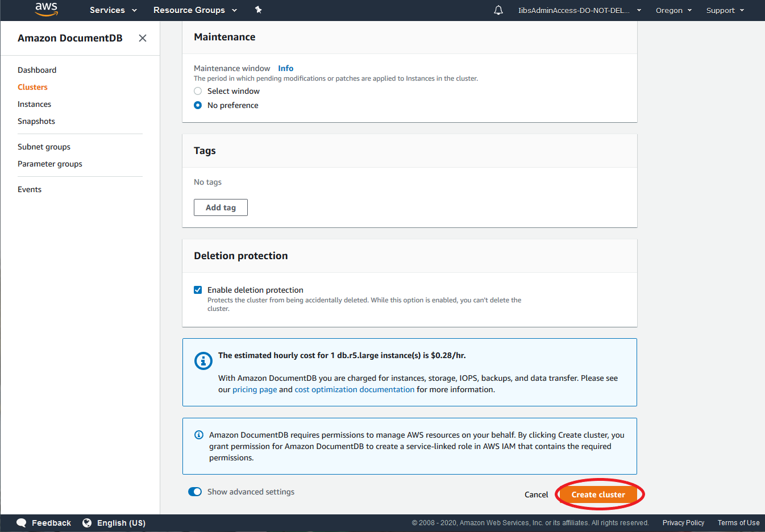Click the Add tag button
Image resolution: width=765 pixels, height=532 pixels.
pos(221,207)
